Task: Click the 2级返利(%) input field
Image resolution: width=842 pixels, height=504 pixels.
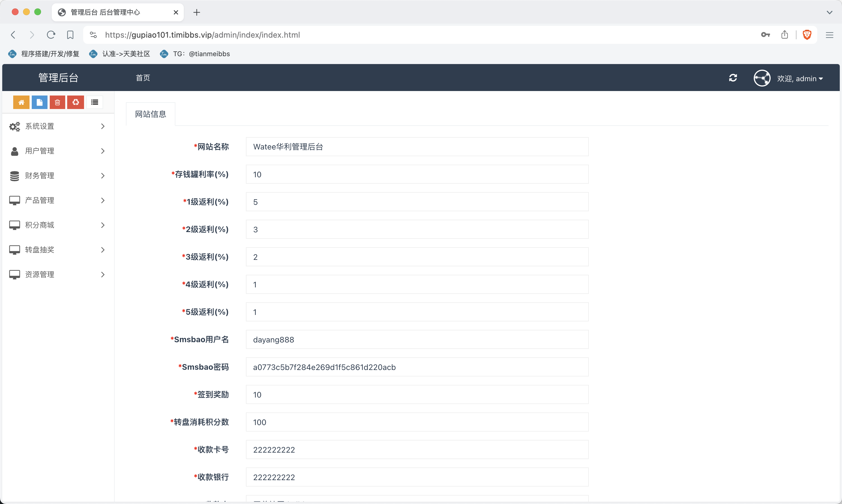Action: pyautogui.click(x=417, y=229)
